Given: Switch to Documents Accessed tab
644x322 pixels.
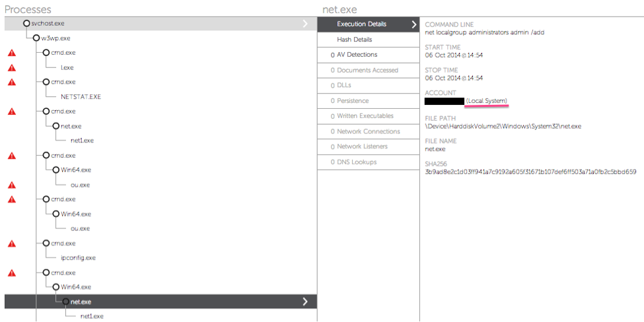Looking at the screenshot, I should (369, 70).
